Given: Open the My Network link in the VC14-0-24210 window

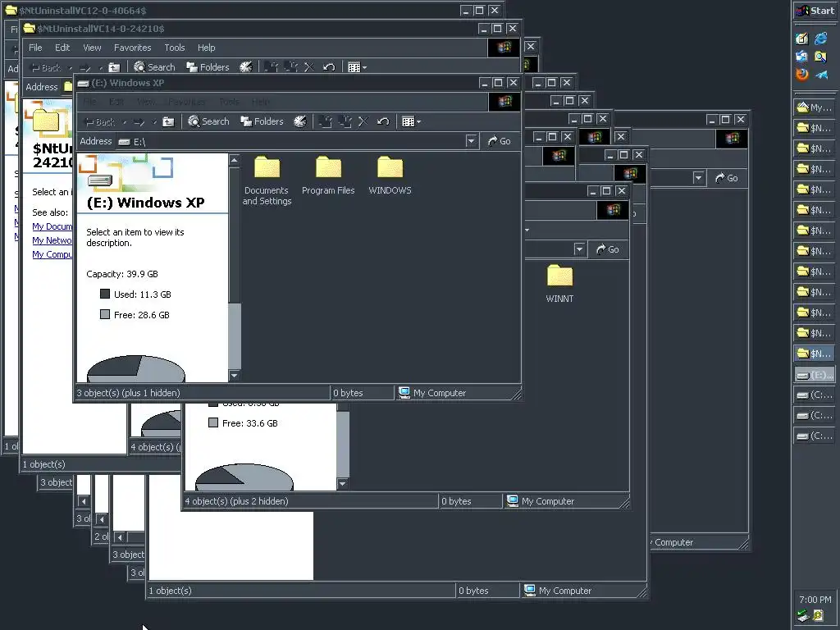Looking at the screenshot, I should 52,240.
